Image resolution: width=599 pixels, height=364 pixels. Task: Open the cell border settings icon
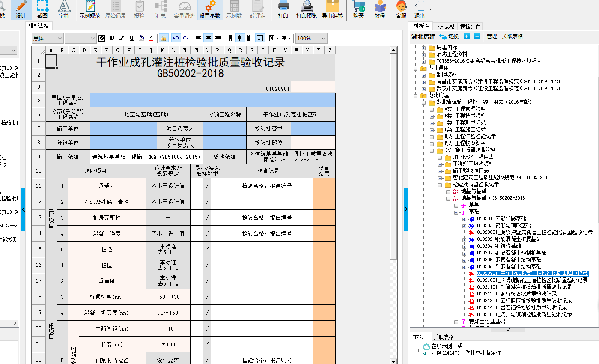(102, 38)
